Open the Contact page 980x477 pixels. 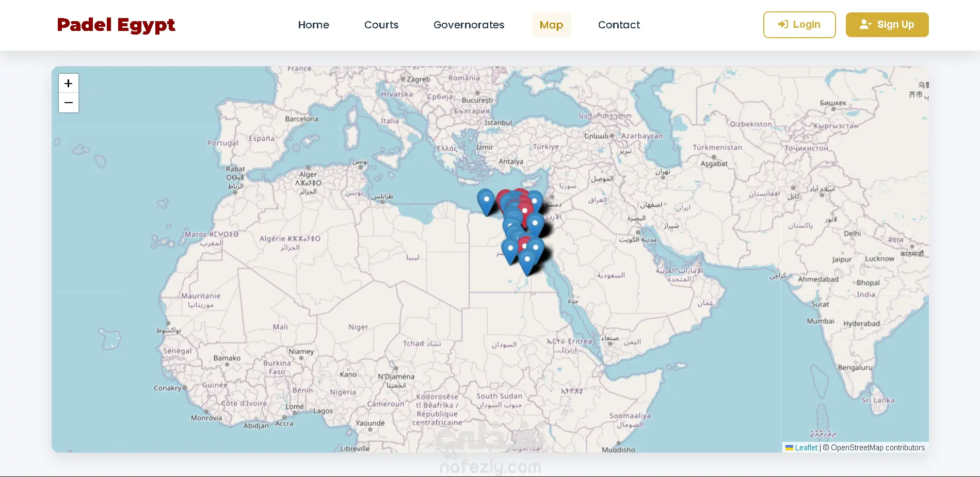[x=619, y=25]
